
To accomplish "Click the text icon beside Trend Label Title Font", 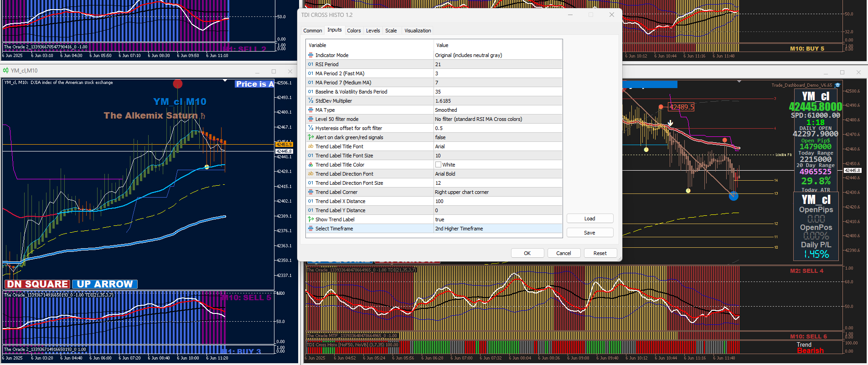I will (310, 146).
